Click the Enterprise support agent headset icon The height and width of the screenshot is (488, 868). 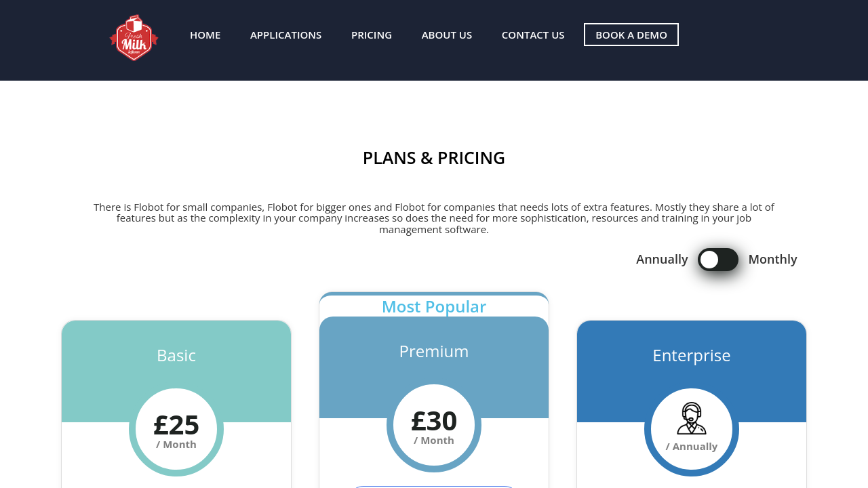point(691,418)
